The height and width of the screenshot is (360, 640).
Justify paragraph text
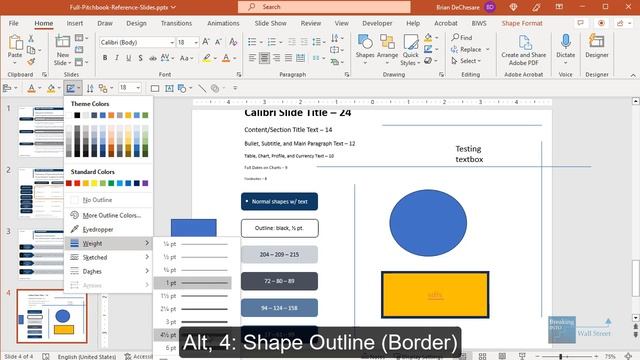click(288, 58)
